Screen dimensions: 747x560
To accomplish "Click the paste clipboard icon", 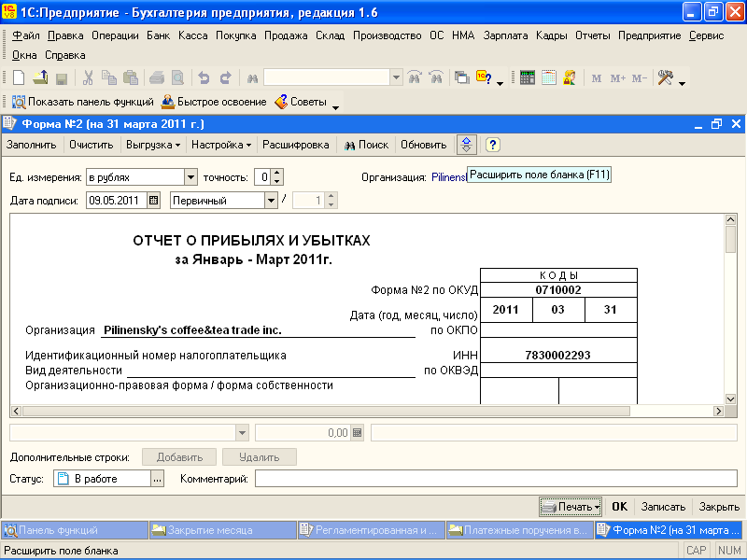I will click(x=131, y=77).
